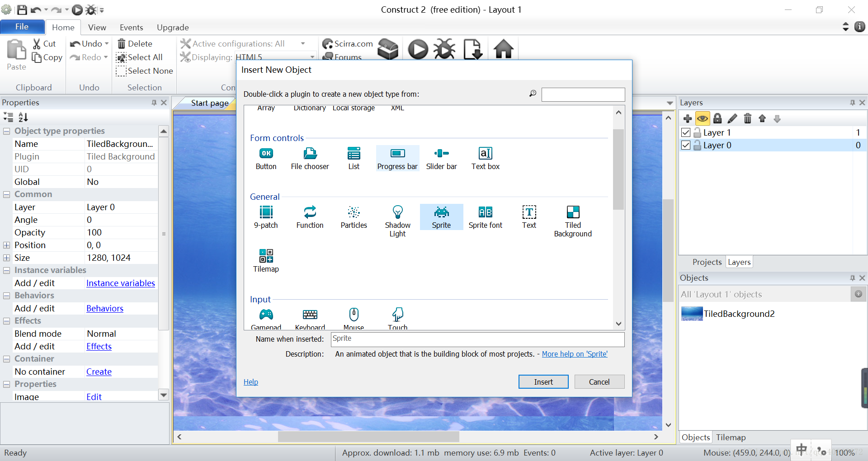Click the plugin list vertical scrollbar thumb

click(618, 169)
